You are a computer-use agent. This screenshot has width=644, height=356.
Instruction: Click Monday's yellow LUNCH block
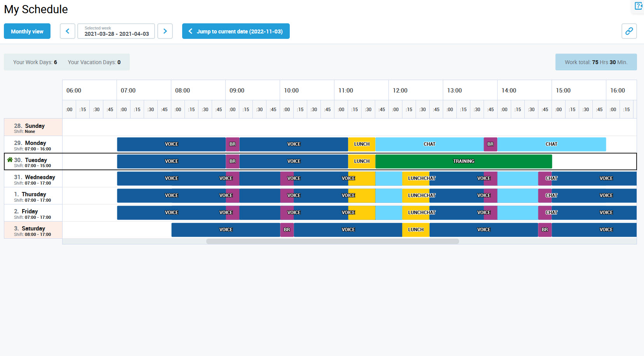[362, 144]
